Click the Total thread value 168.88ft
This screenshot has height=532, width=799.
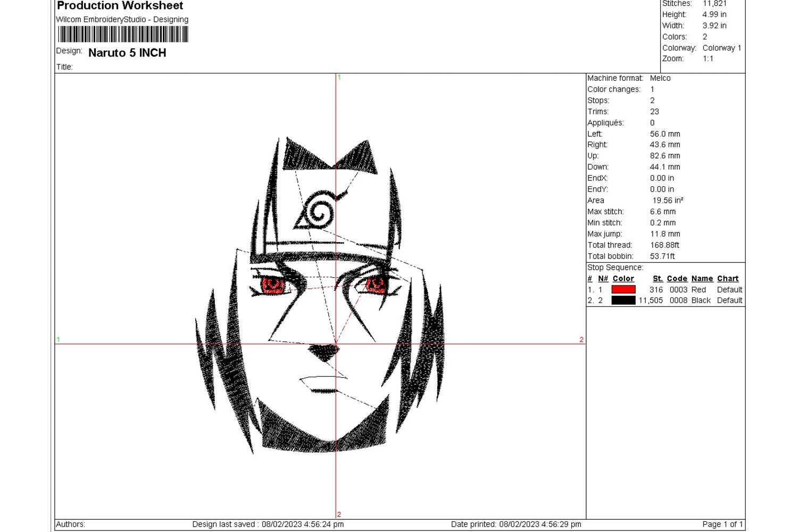664,245
